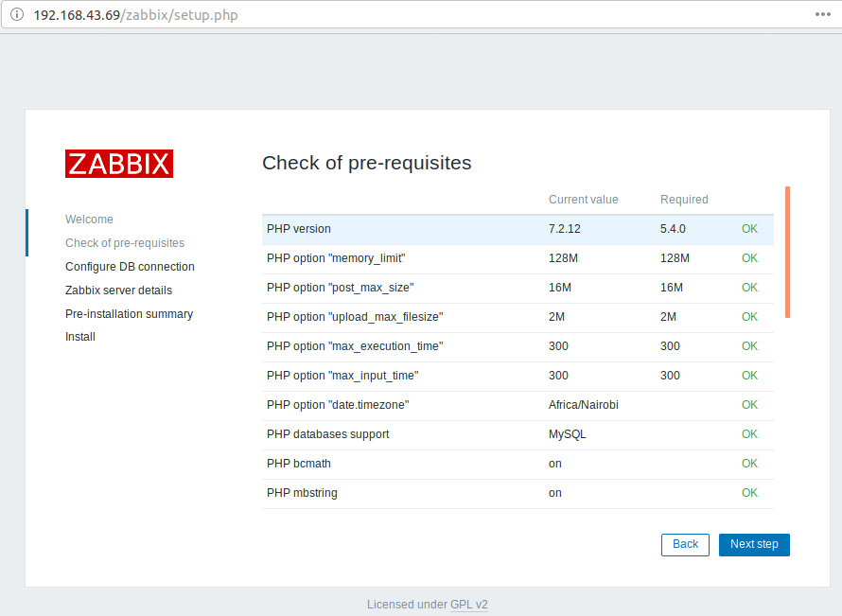Open the page actions ellipsis menu
842x616 pixels.
point(823,14)
